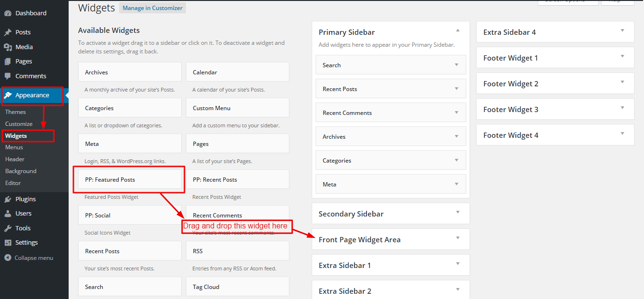
Task: Click the Secondary Sidebar heading text
Action: point(351,214)
